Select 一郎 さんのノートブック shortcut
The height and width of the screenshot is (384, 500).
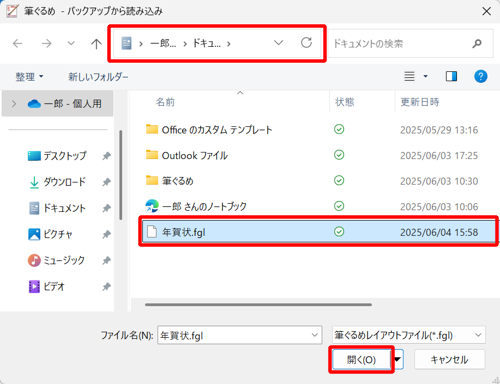[x=204, y=206]
